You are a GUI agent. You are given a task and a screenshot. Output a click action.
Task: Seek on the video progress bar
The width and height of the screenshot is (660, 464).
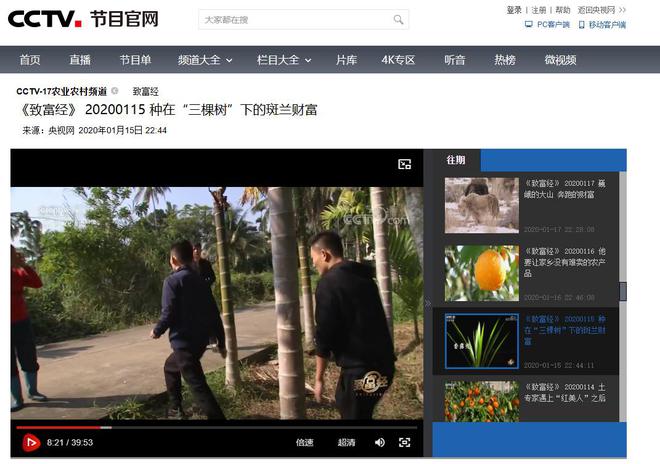tap(217, 427)
